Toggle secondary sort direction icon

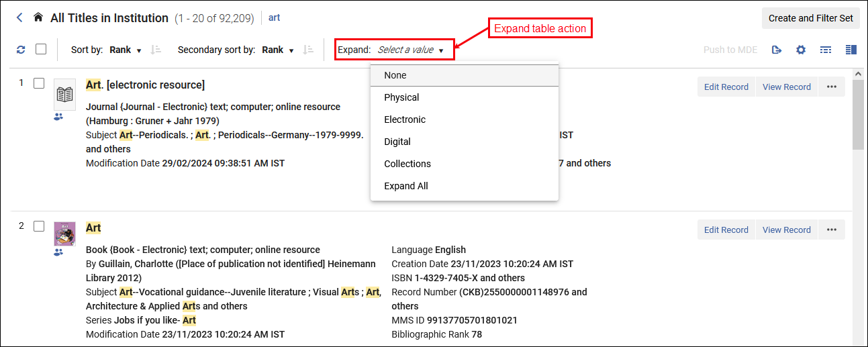308,50
